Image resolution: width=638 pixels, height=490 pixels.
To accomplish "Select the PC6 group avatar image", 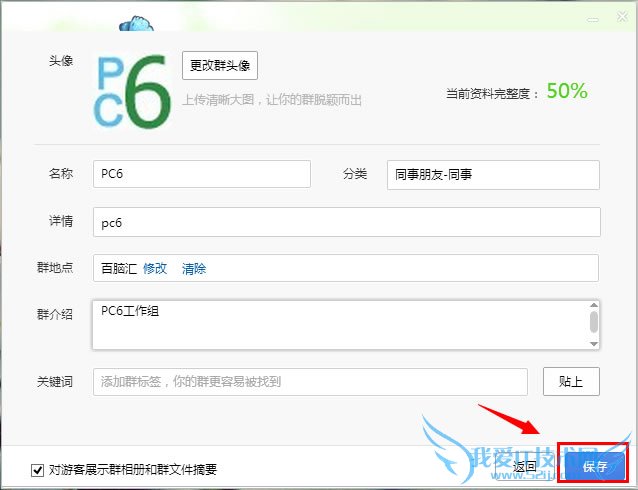I will pyautogui.click(x=133, y=92).
